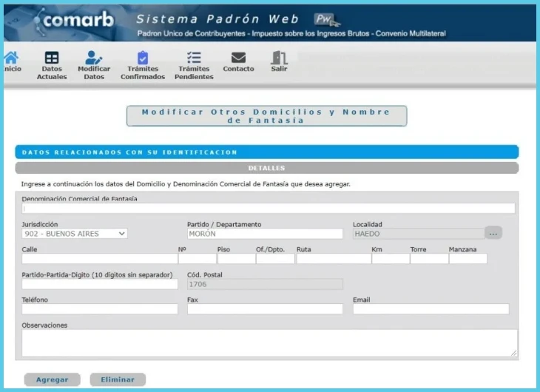Click the Partido-Partida-Digito input field
The height and width of the screenshot is (392, 540).
point(100,284)
